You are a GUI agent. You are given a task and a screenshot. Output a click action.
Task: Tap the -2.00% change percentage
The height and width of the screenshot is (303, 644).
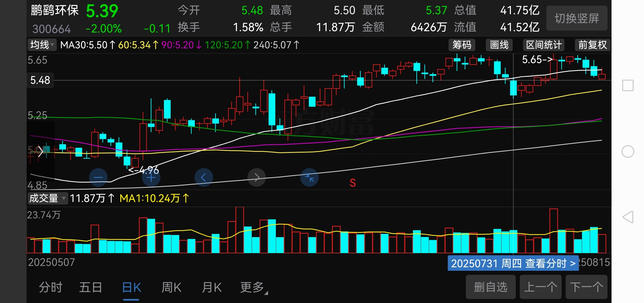104,29
